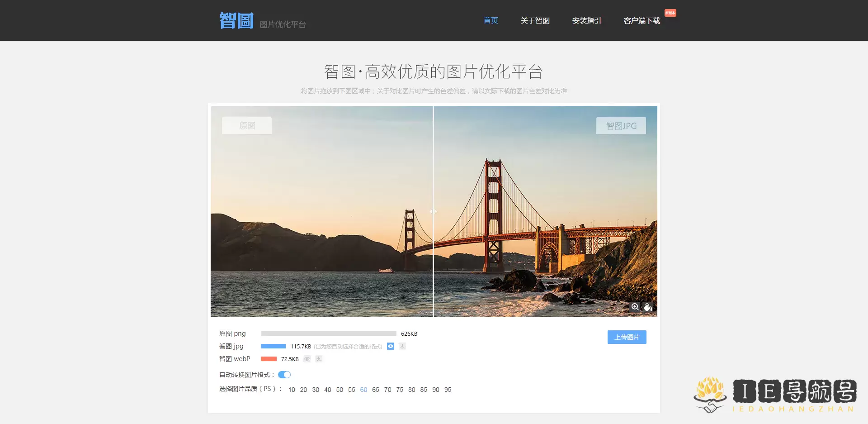Toggle preview eye for the 智图 webP row
The height and width of the screenshot is (424, 868).
coord(307,359)
